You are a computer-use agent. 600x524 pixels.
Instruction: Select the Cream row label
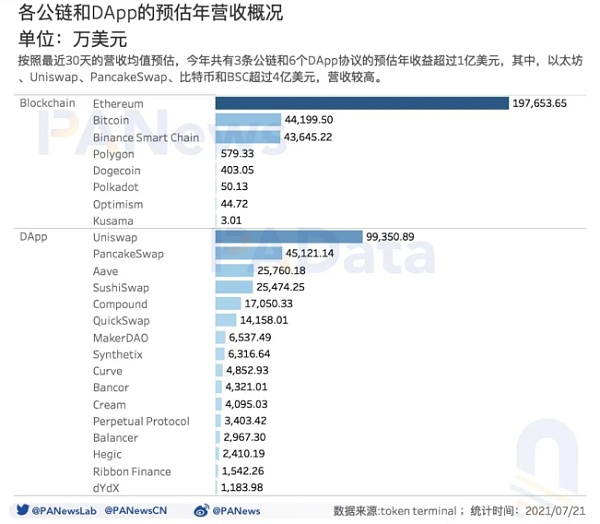pos(109,405)
